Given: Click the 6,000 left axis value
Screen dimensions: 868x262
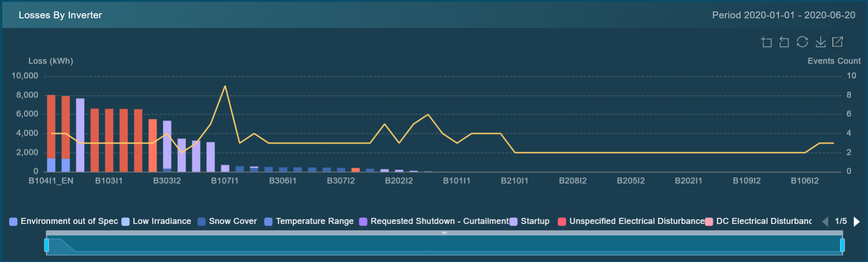Looking at the screenshot, I should (x=27, y=114).
